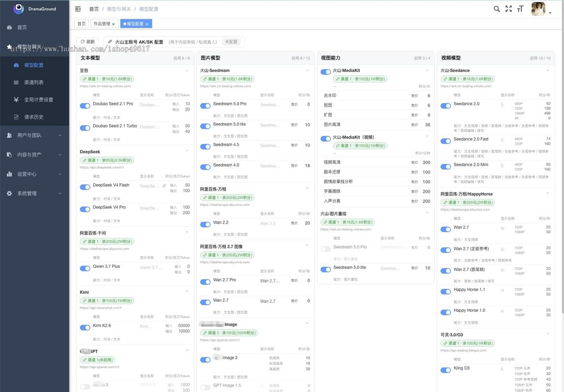The image size is (564, 392).
Task: Open 渠道列表 in the sidebar
Action: (34, 82)
